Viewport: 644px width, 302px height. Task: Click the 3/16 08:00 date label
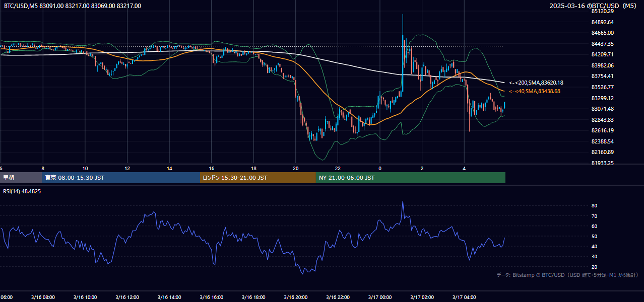point(43,297)
